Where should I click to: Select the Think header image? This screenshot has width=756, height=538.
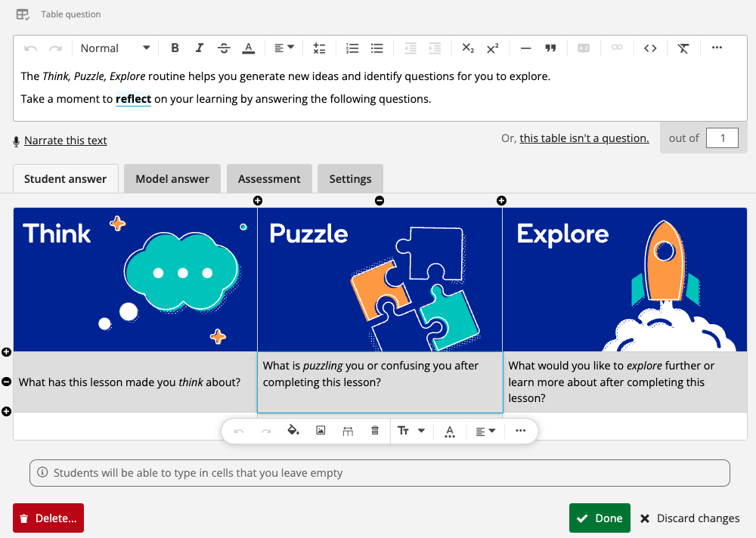click(135, 280)
